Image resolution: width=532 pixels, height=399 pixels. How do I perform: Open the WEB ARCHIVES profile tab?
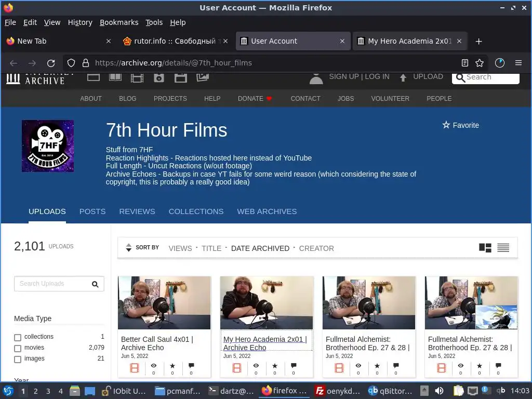[x=267, y=211]
